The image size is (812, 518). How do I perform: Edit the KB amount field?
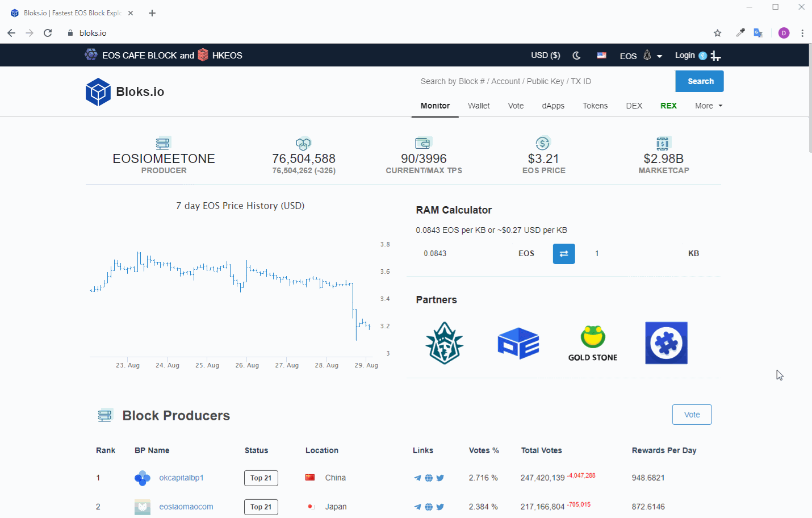(x=636, y=253)
